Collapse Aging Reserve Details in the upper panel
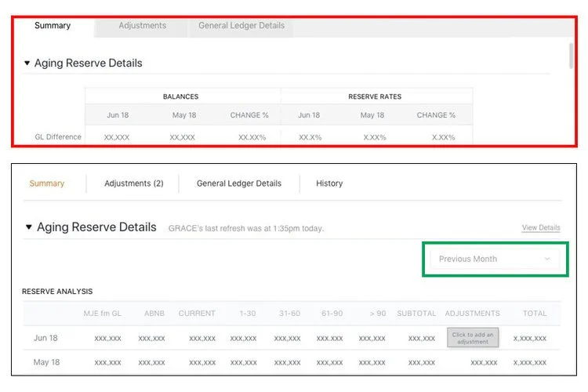 27,63
